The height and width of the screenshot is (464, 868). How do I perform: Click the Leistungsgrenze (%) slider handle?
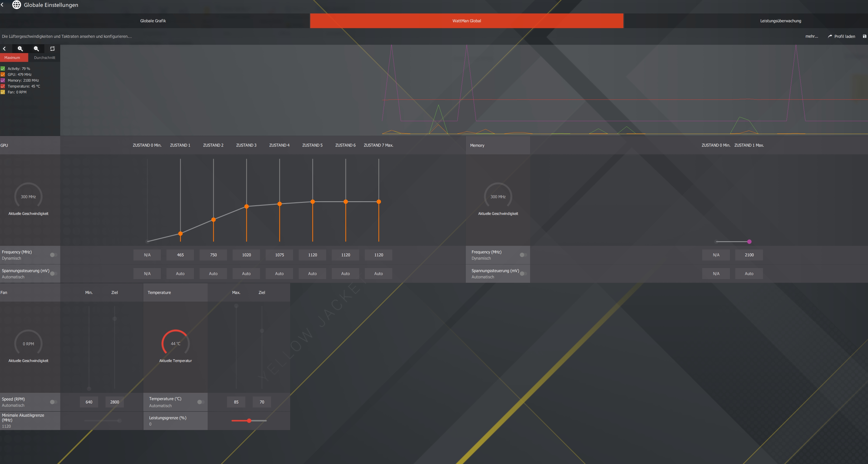pos(249,420)
